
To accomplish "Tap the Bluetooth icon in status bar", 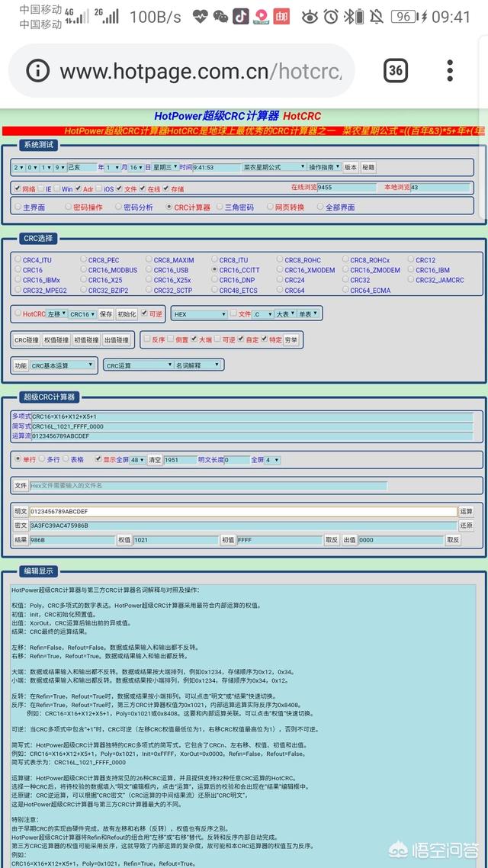I will pos(351,16).
